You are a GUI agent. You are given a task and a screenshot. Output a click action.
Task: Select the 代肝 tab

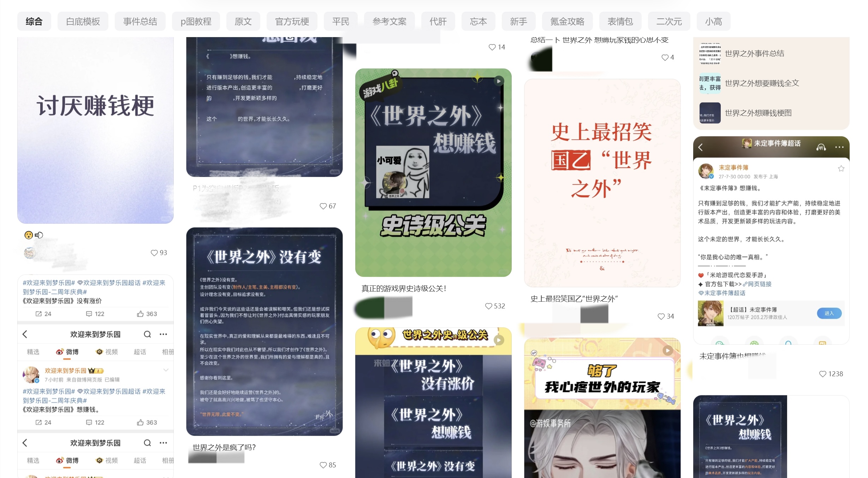coord(438,22)
